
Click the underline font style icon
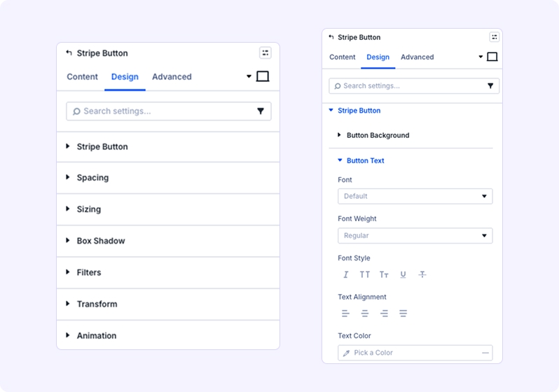tap(403, 275)
